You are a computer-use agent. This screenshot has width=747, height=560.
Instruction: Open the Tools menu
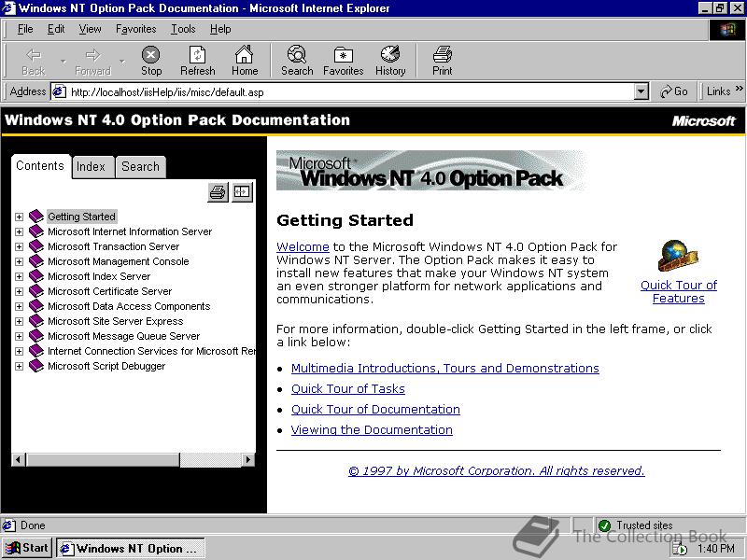point(183,29)
